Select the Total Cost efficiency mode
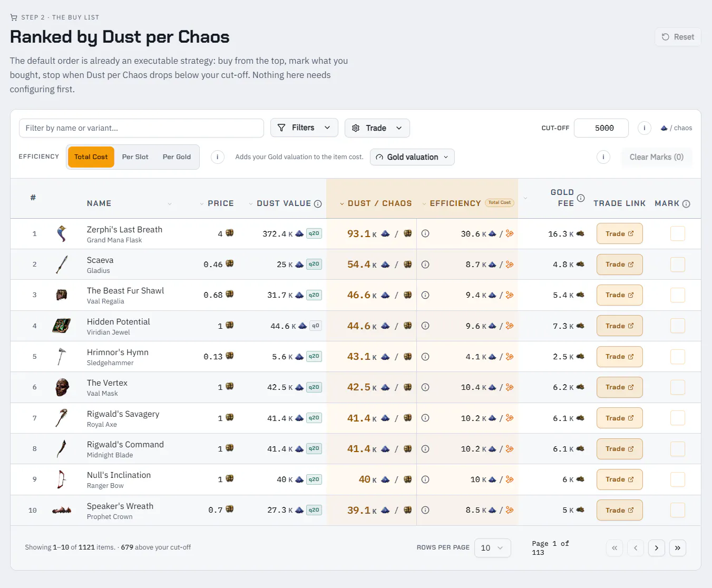The width and height of the screenshot is (712, 588). tap(91, 157)
